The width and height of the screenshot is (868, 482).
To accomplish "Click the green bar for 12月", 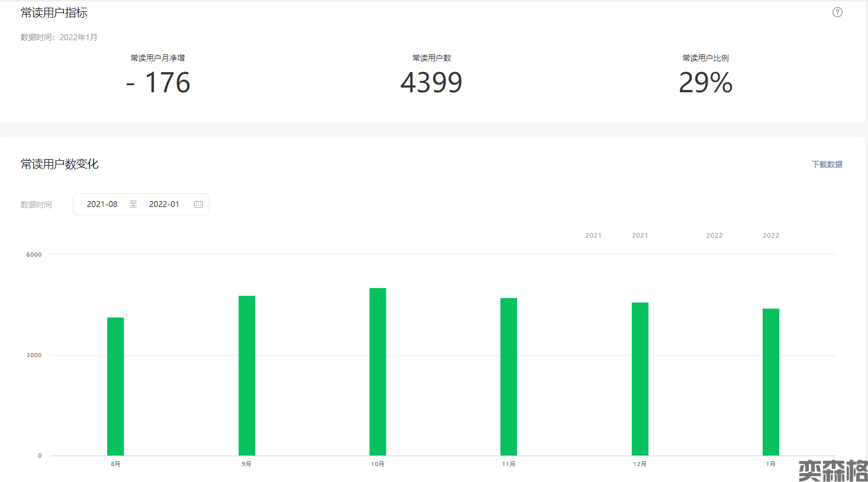I will click(640, 379).
